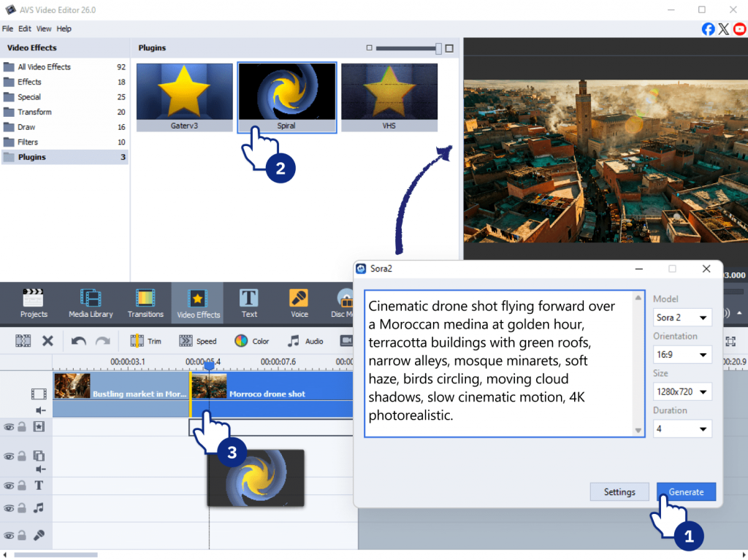Select the Special effects folder

[65, 97]
